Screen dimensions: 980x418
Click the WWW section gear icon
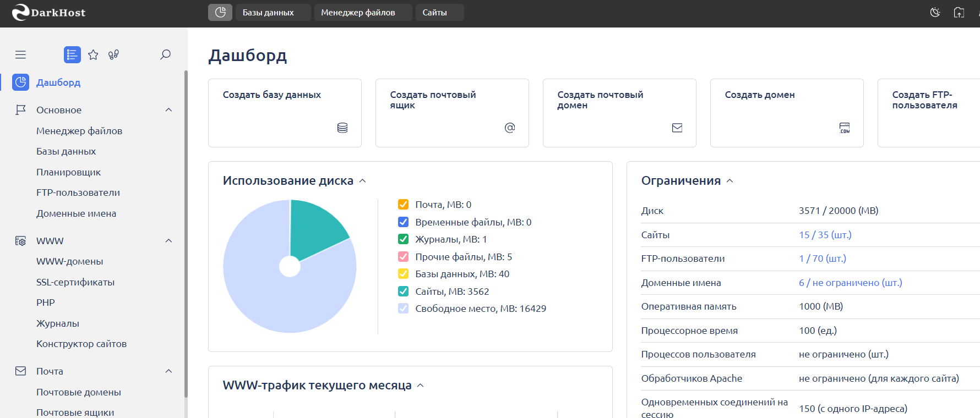pyautogui.click(x=21, y=241)
